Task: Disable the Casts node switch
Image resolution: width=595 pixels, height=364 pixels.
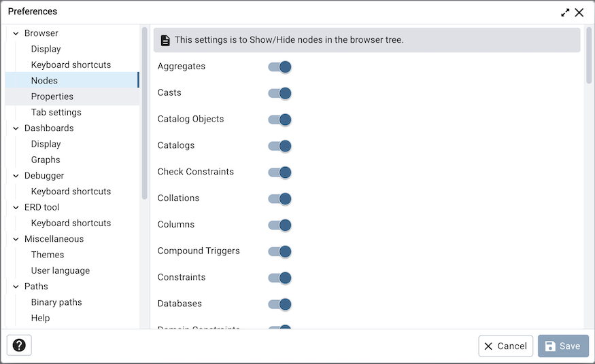Action: [279, 93]
